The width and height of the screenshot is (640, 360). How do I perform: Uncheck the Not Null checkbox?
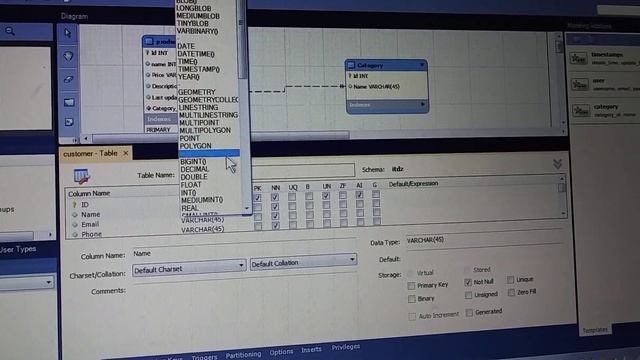[x=468, y=282]
